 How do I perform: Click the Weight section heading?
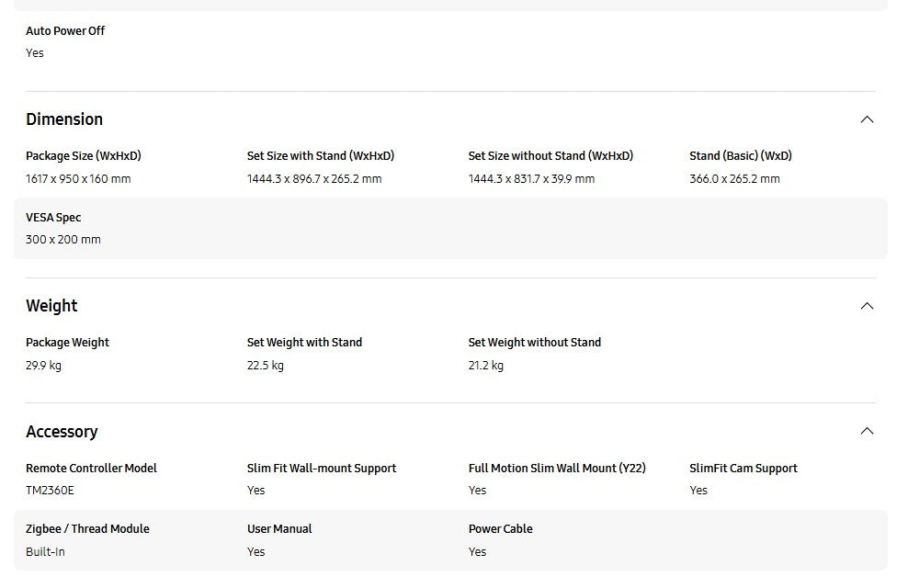tap(51, 306)
